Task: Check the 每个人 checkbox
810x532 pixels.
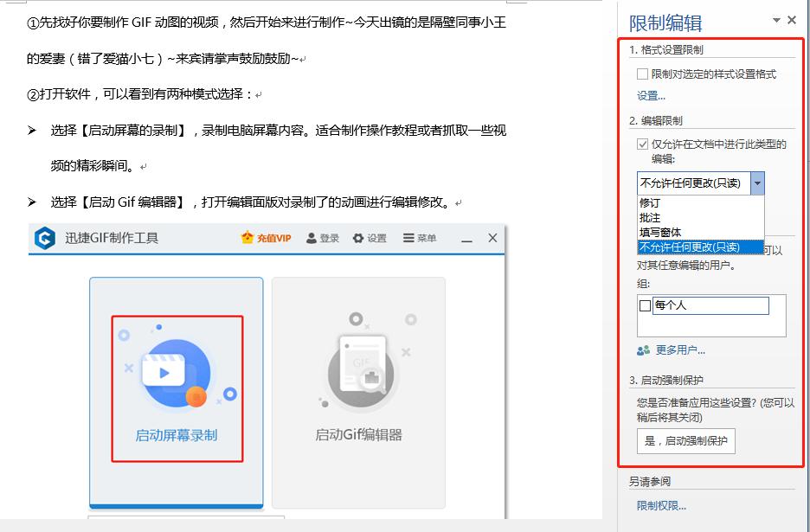Action: [644, 305]
